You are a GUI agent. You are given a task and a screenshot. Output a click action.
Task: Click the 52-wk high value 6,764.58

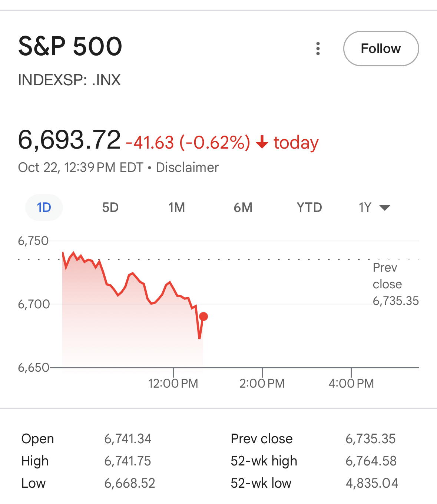pyautogui.click(x=371, y=461)
